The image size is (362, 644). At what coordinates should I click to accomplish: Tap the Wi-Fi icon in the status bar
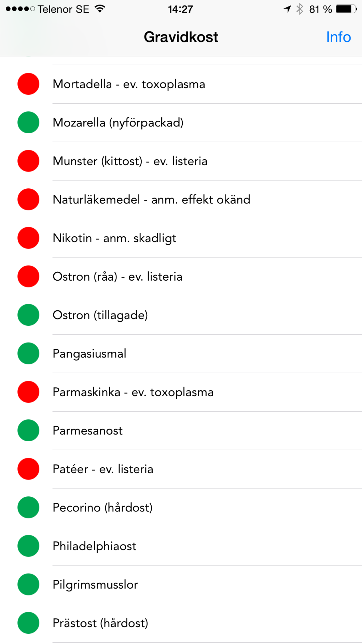click(x=100, y=9)
